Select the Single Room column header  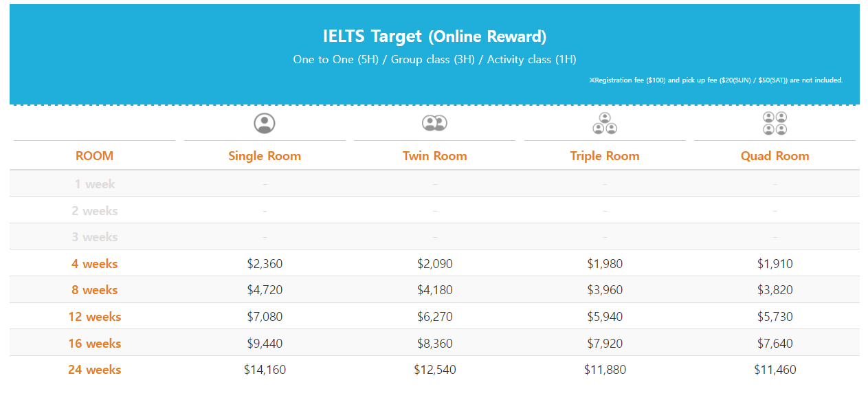pos(265,156)
